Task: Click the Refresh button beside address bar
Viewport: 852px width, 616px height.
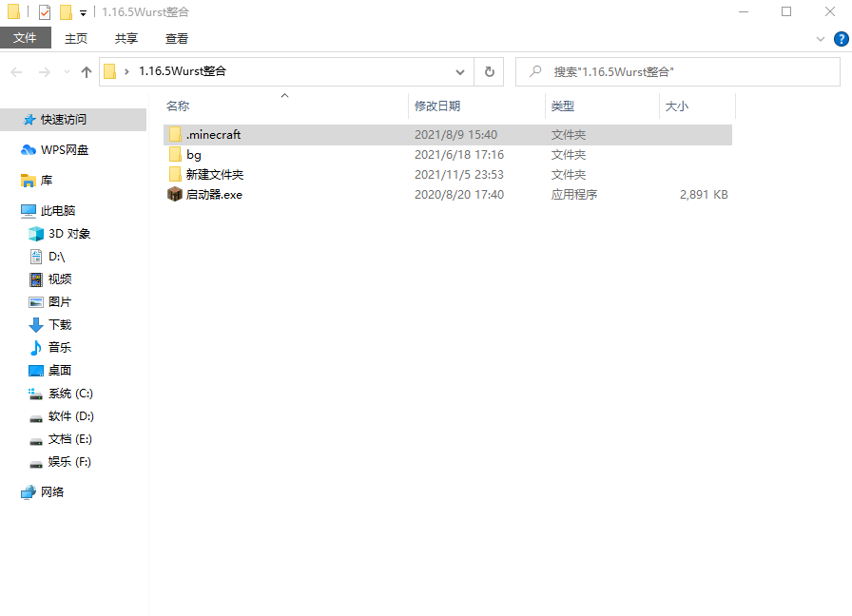Action: (489, 71)
